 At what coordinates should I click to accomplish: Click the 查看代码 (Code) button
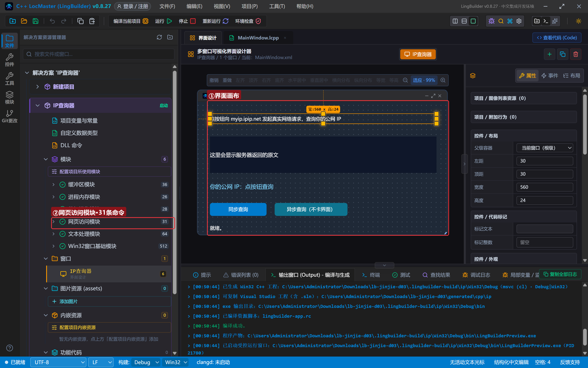pos(557,38)
